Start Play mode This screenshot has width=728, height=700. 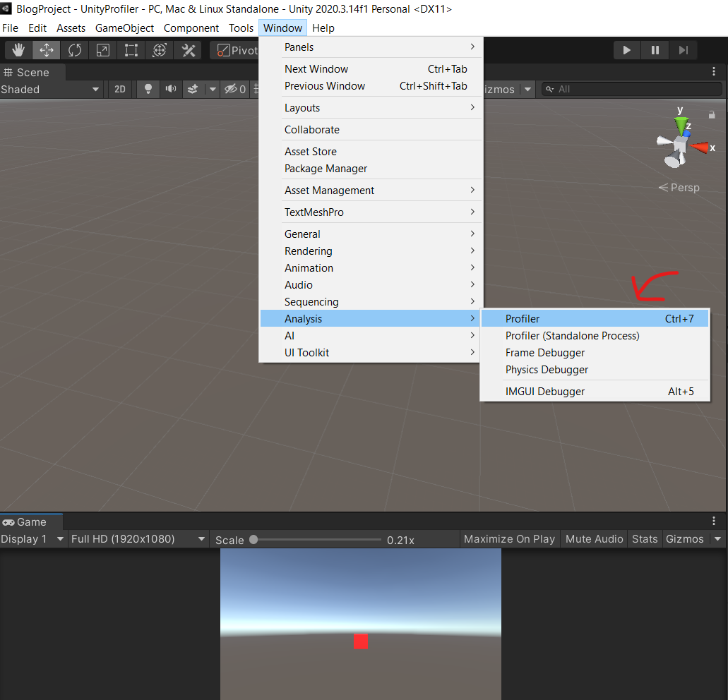(x=627, y=50)
